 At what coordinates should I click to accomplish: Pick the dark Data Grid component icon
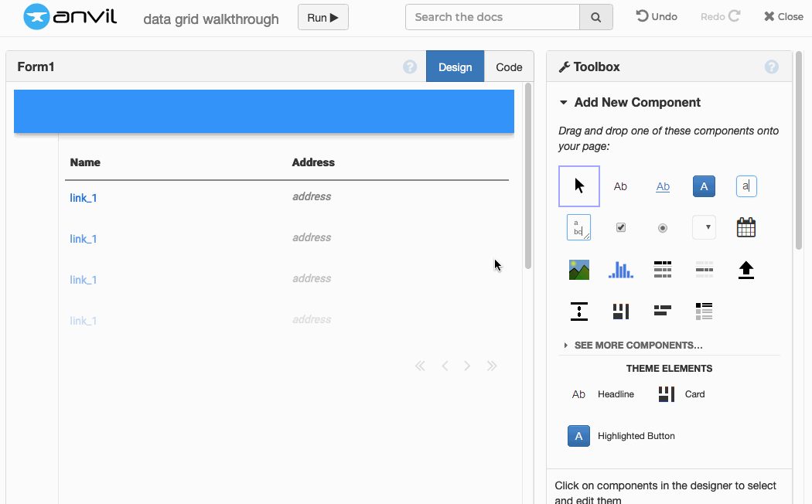point(663,270)
